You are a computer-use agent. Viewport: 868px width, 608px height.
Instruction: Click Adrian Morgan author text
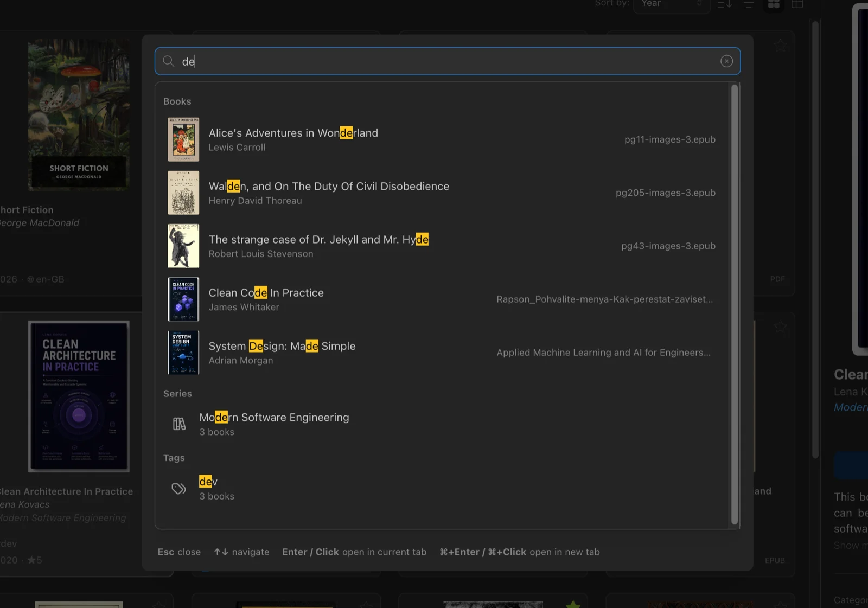coord(241,360)
